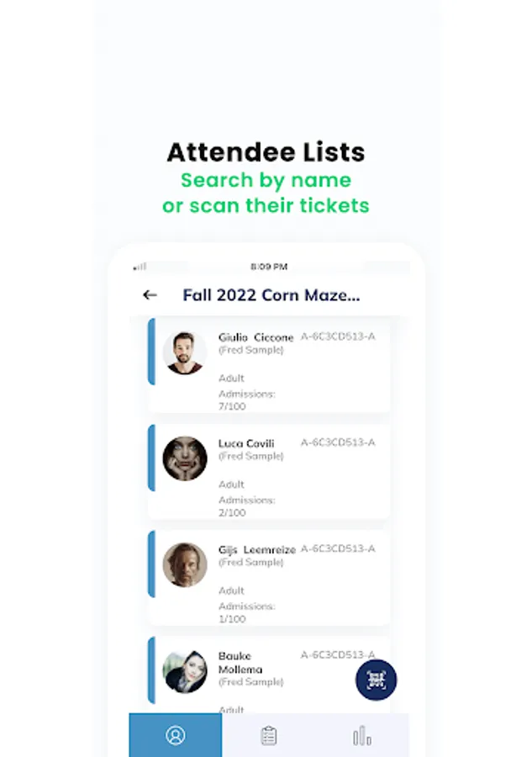Select Giulio Ciccone's ticket code A-6C3CD513-A
532x757 pixels.
click(338, 336)
